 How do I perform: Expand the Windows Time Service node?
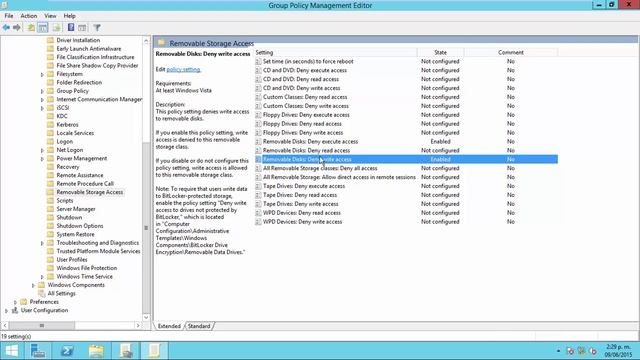[x=42, y=277]
